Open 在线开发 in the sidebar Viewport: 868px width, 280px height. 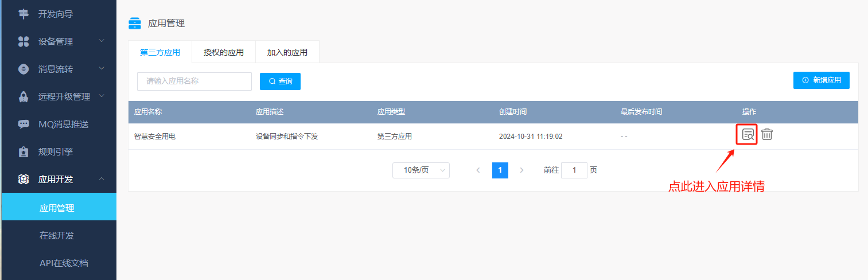[57, 235]
